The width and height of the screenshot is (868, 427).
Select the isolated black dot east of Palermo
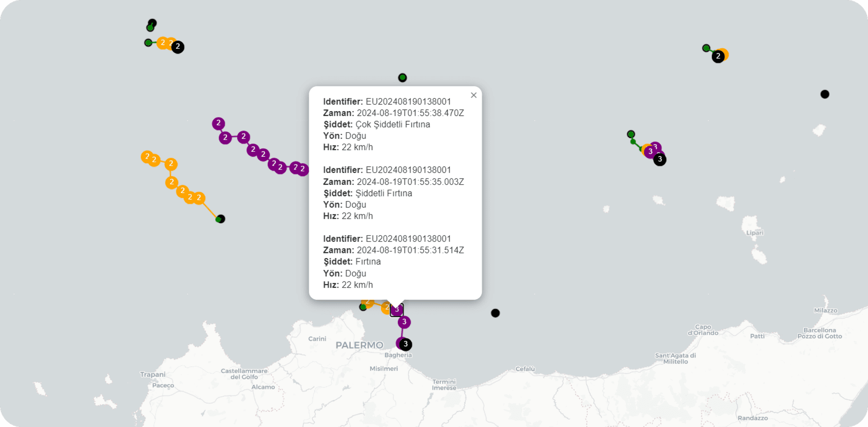495,313
